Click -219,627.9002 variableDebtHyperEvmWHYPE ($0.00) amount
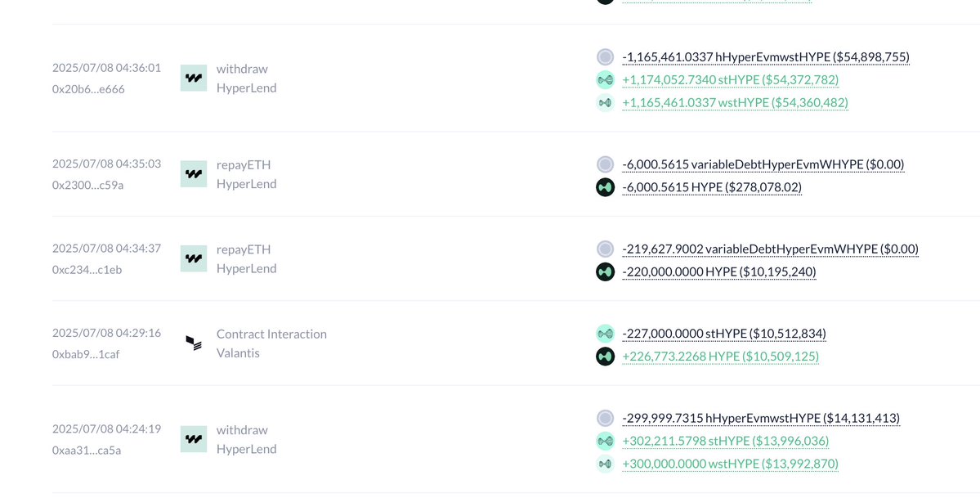The height and width of the screenshot is (498, 980). click(x=771, y=249)
